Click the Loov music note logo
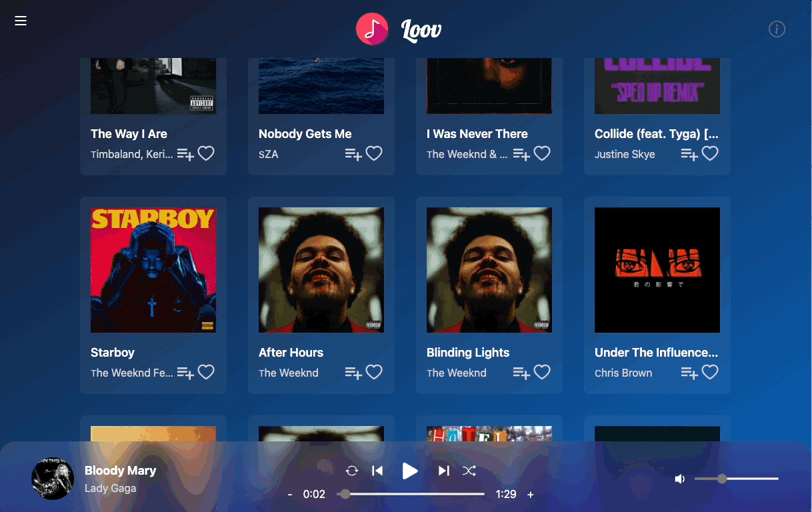The image size is (812, 512). [x=372, y=29]
